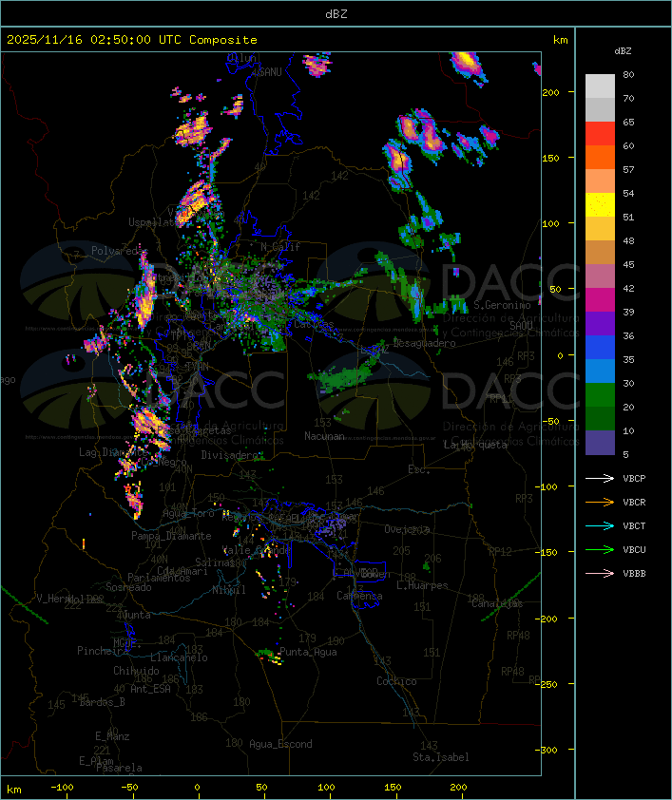Click the Divisadero place label on map
672x800 pixels.
[230, 454]
